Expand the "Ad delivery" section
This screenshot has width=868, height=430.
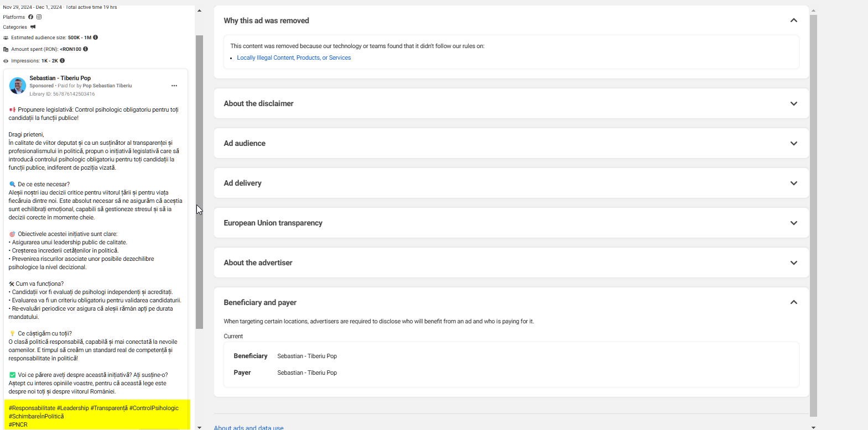pyautogui.click(x=794, y=183)
